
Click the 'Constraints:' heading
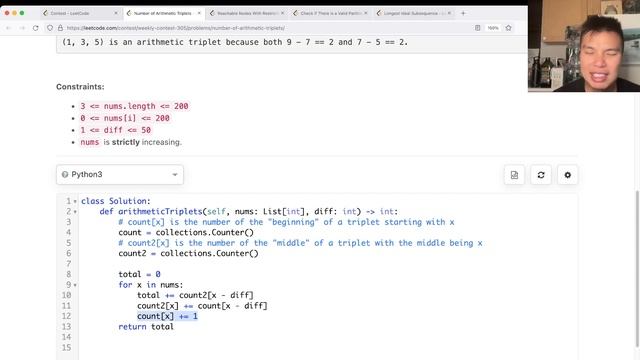(80, 87)
